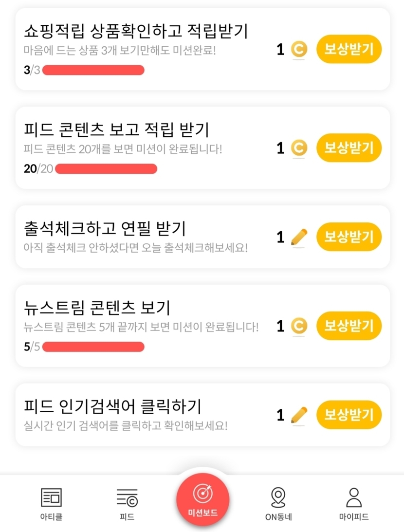Open the 출석체크하고 연필 받기 mission title
The height and width of the screenshot is (532, 404).
[105, 228]
